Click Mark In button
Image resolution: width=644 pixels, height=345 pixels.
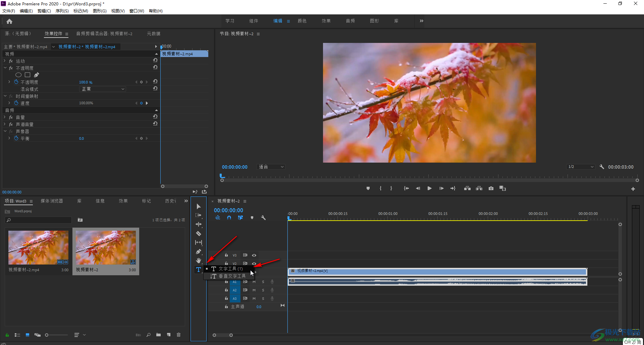coord(380,188)
